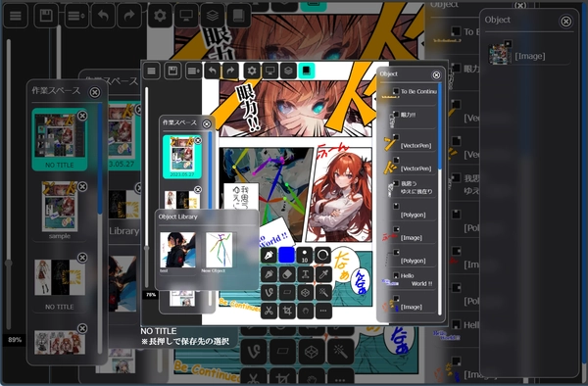
Task: Click the redo arrow in the large top toolbar
Action: click(129, 16)
